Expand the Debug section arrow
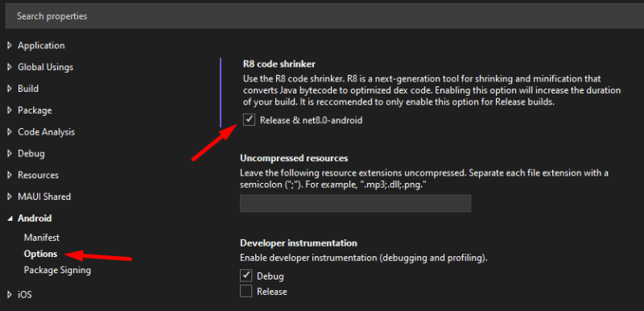 10,154
